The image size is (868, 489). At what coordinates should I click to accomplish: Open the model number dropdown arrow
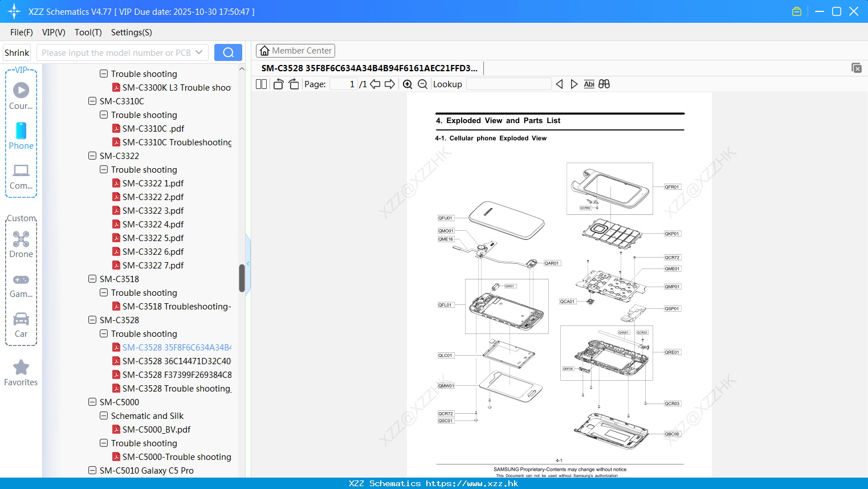199,52
